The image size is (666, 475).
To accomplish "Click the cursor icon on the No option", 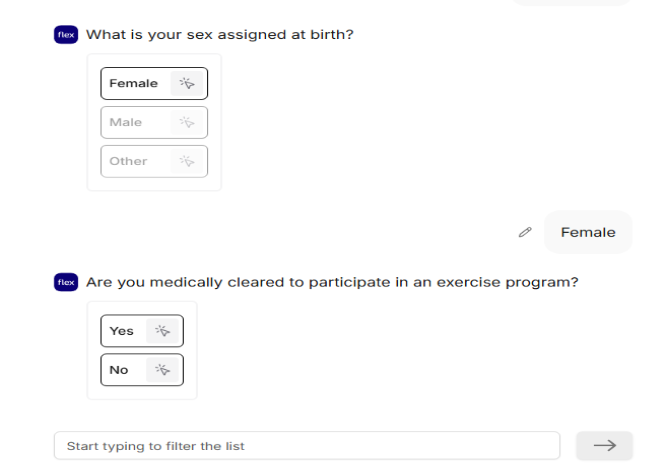I will click(163, 370).
